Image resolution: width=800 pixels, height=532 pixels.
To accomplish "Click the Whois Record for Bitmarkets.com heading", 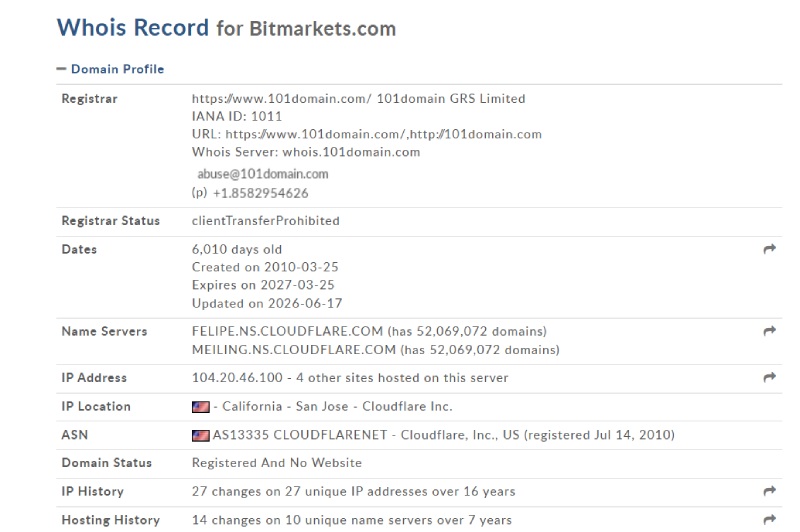I will 226,28.
